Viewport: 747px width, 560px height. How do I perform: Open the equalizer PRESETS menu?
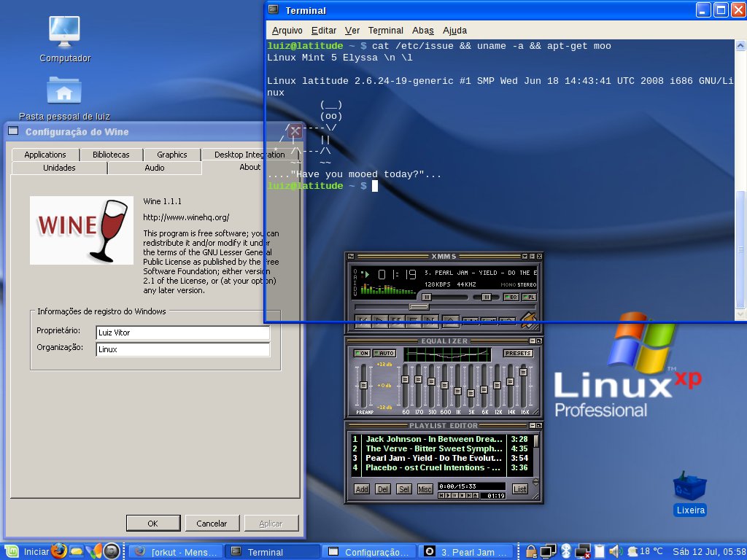pos(519,354)
